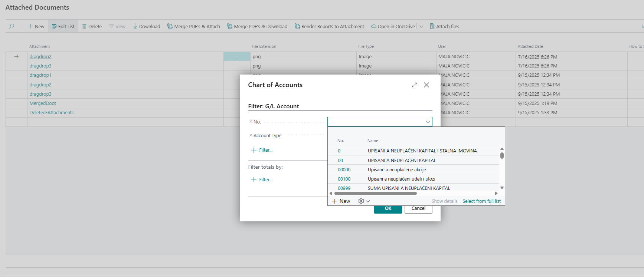Click New in the lookup footer

(341, 201)
